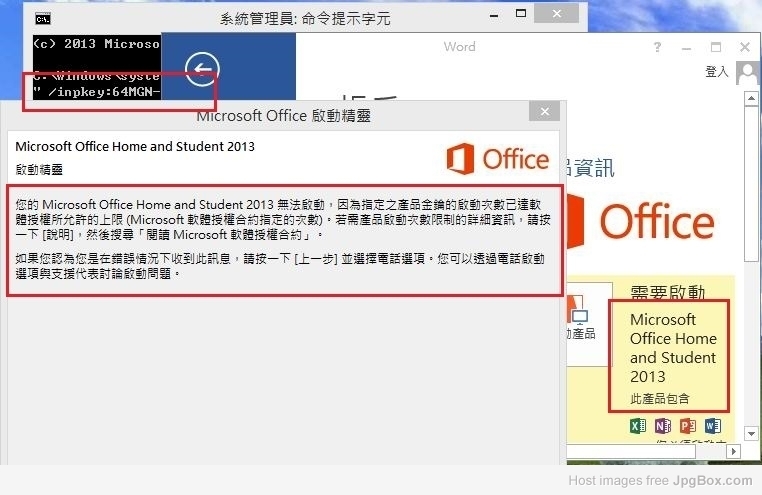Screen dimensions: 762x495
Task: Open the command prompt system menu icon
Action: [43, 19]
